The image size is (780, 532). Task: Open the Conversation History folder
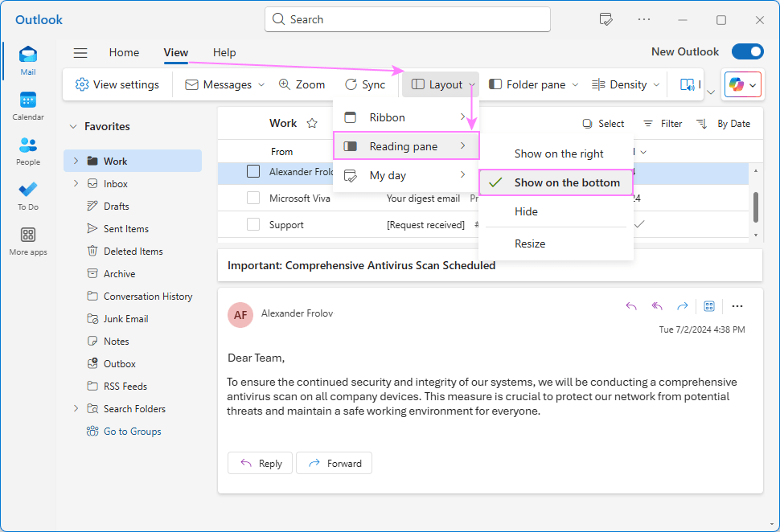tap(141, 297)
